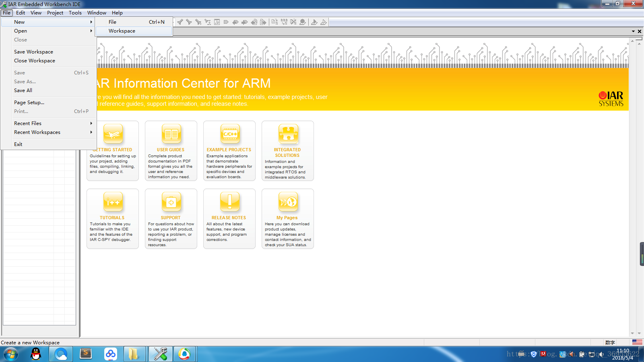Open the Edit menu
The height and width of the screenshot is (362, 644).
(x=21, y=13)
